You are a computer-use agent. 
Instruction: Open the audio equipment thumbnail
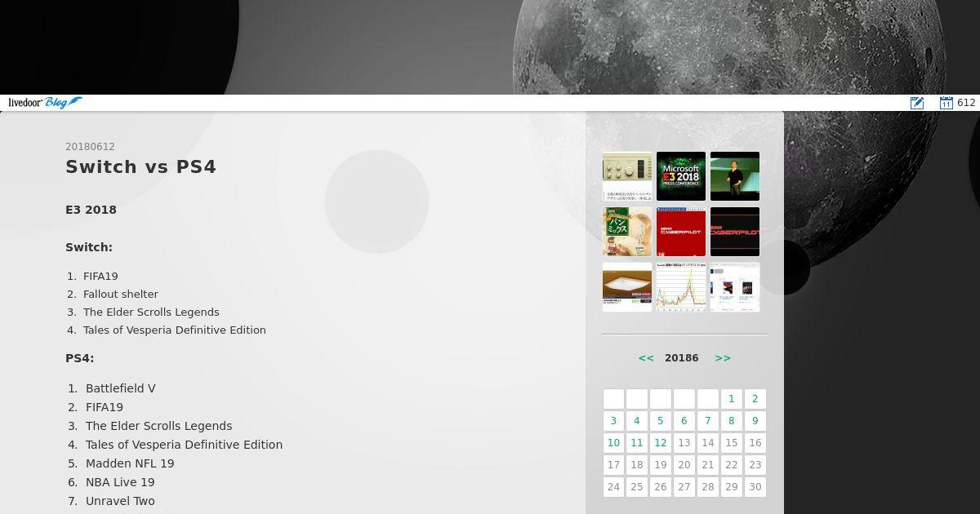[627, 176]
